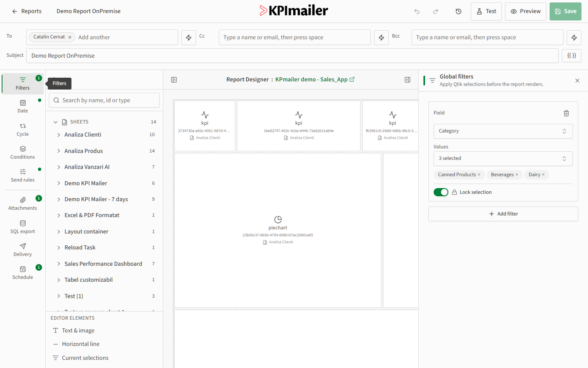Insert variable with curly braces button
Viewport: 588px width, 368px height.
[x=572, y=56]
